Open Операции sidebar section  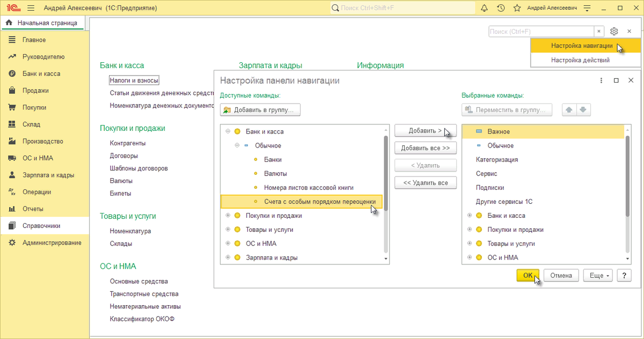click(x=45, y=192)
